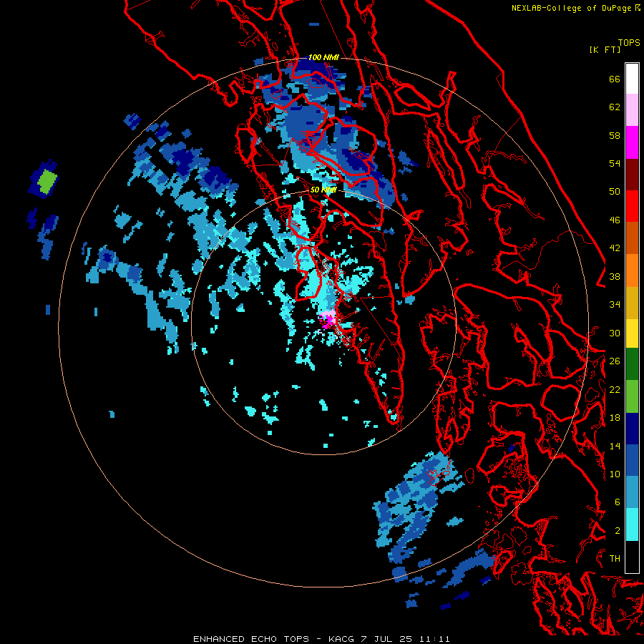The height and width of the screenshot is (644, 644).
Task: Click the "34" legend value
Action: (x=615, y=305)
